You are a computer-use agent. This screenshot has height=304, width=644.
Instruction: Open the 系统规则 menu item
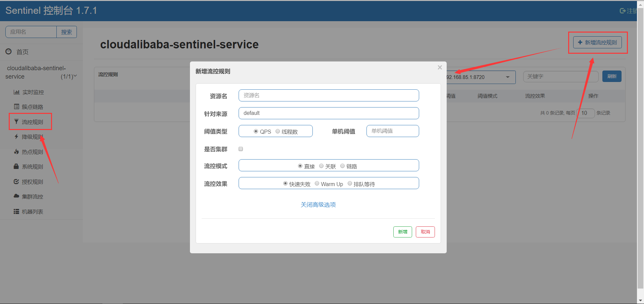click(32, 167)
